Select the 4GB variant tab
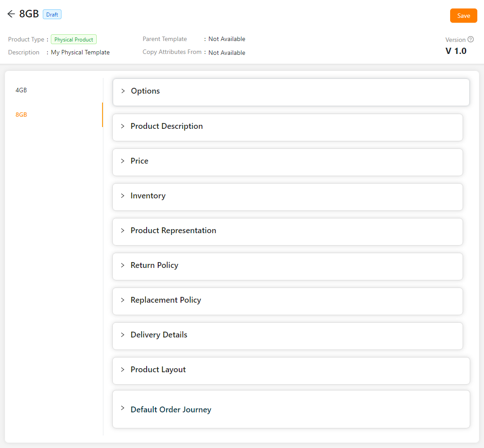The height and width of the screenshot is (448, 484). pos(21,90)
